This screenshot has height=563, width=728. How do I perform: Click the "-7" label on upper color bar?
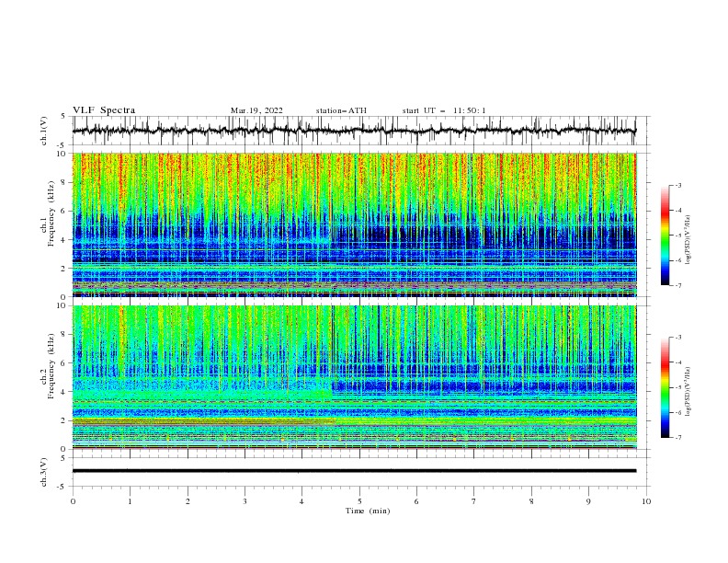[678, 286]
